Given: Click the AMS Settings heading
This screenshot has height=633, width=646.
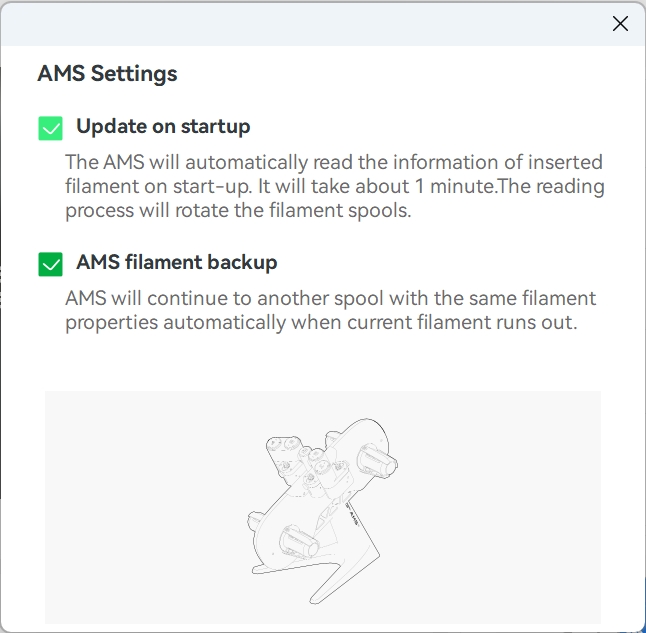Looking at the screenshot, I should 107,73.
